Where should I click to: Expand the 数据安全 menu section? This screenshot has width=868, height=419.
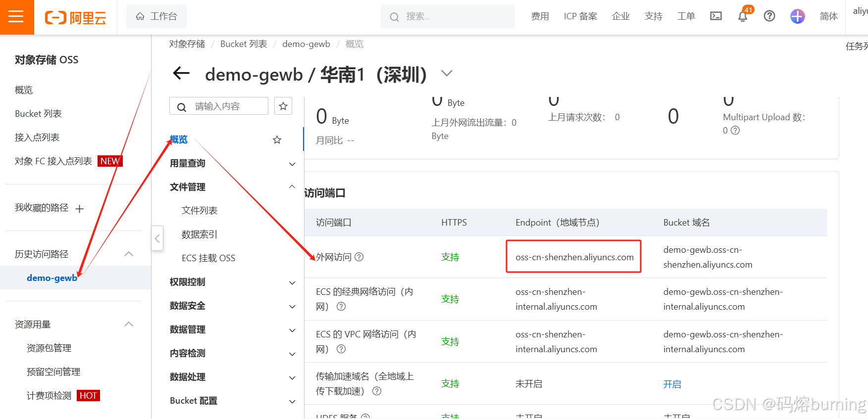click(x=292, y=306)
